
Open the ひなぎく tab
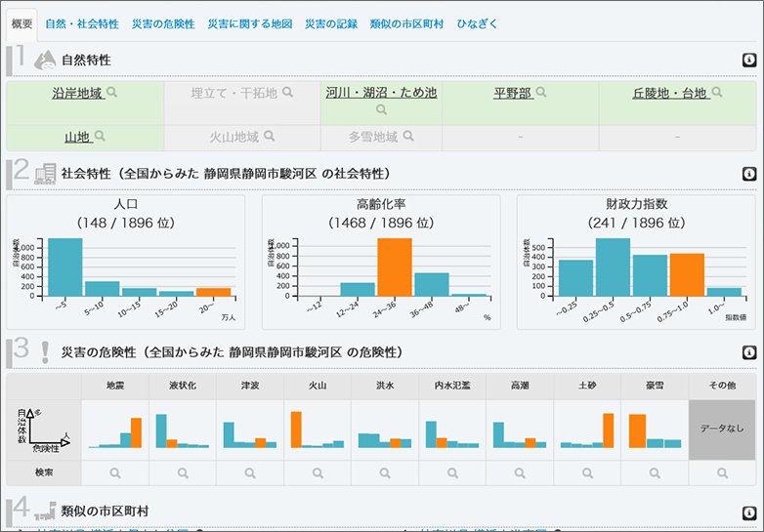tap(477, 23)
